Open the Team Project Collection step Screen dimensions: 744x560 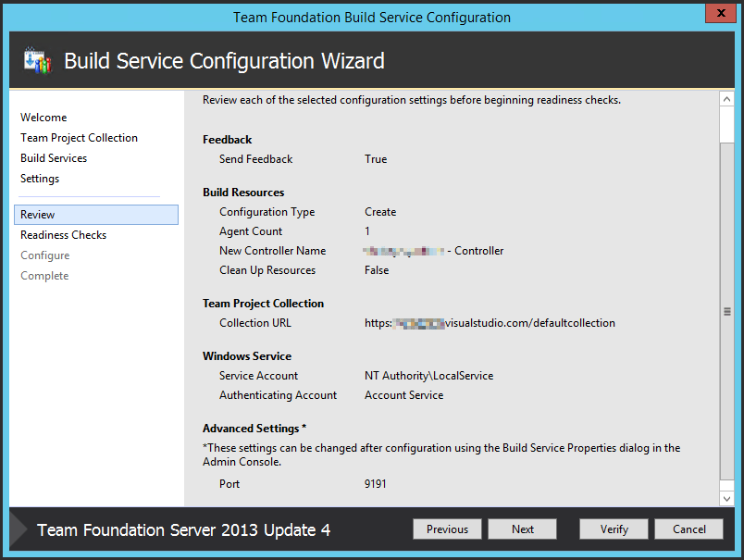coord(79,138)
